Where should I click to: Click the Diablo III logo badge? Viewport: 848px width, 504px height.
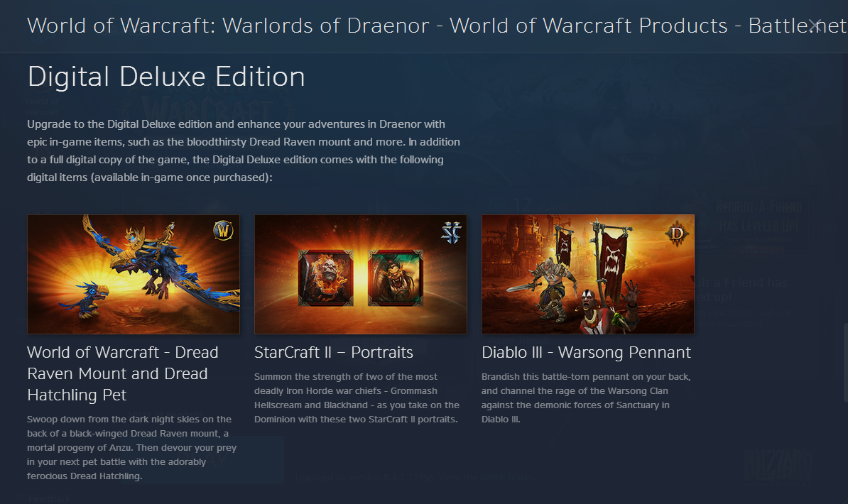click(x=677, y=234)
